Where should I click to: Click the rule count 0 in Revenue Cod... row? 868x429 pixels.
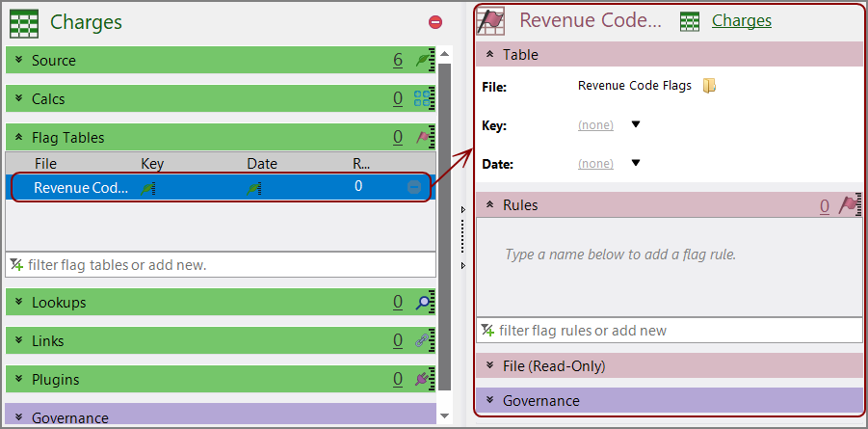pos(358,186)
